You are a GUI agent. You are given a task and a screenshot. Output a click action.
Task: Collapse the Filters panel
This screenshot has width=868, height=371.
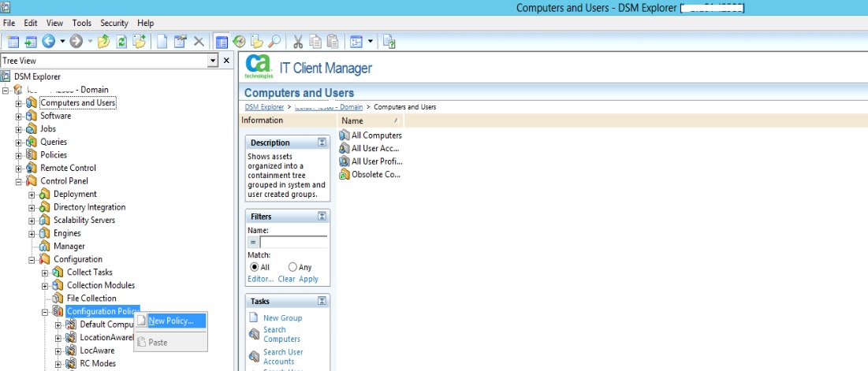[322, 217]
